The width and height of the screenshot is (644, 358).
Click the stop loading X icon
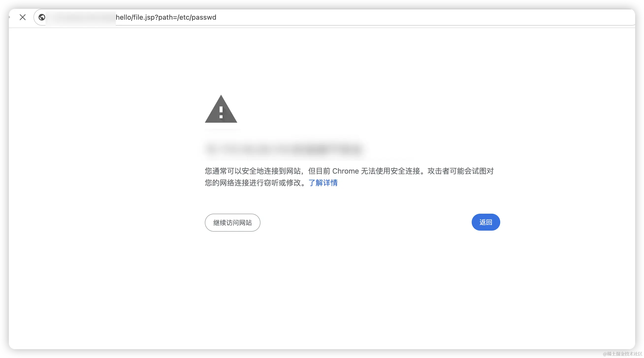pyautogui.click(x=22, y=17)
